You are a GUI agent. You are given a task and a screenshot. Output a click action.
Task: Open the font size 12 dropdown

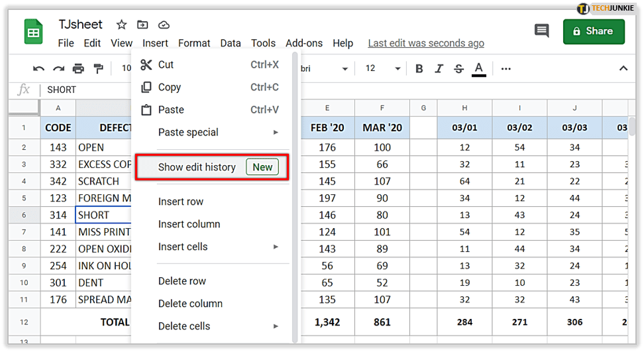click(383, 68)
